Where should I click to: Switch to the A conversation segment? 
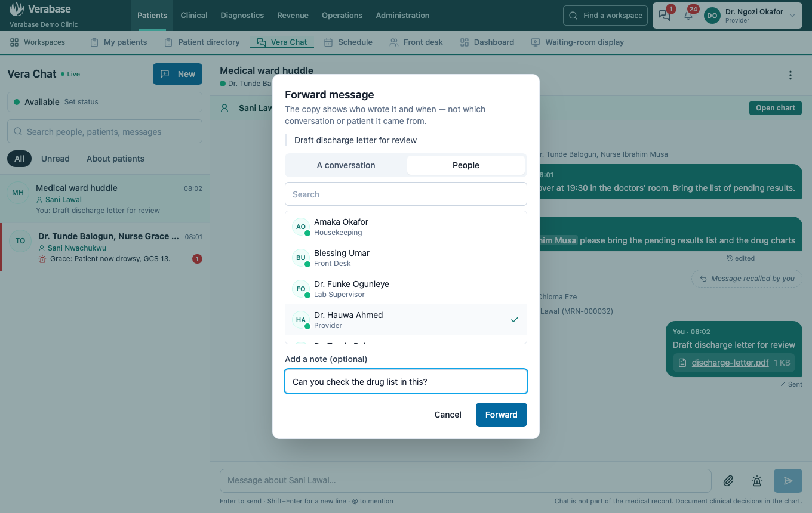click(x=346, y=165)
